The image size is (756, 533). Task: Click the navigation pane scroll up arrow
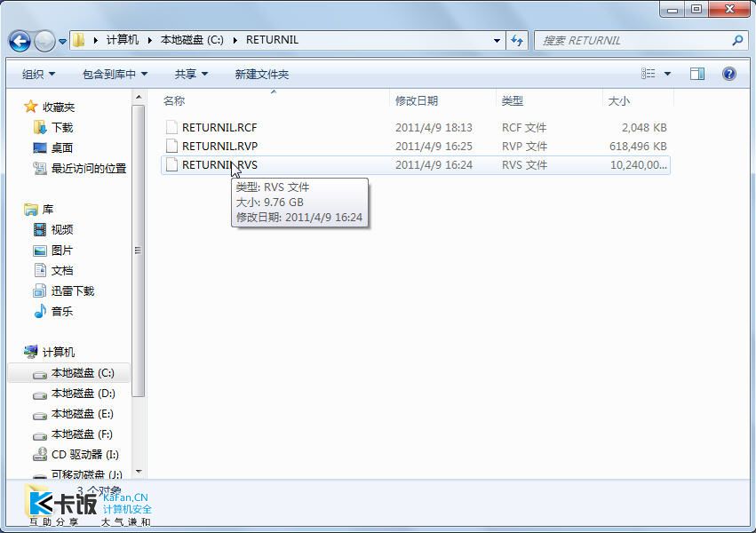click(139, 98)
